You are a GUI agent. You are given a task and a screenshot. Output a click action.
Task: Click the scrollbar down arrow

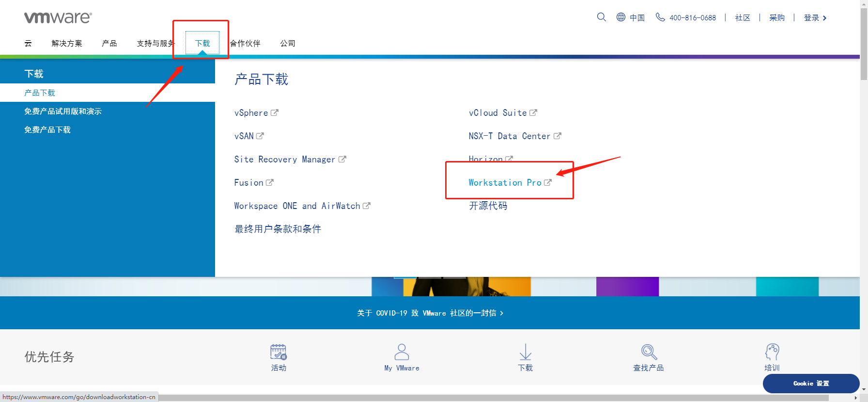[x=864, y=389]
